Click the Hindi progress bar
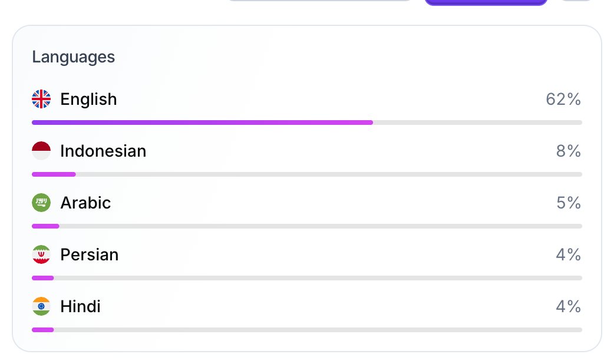 tap(307, 330)
